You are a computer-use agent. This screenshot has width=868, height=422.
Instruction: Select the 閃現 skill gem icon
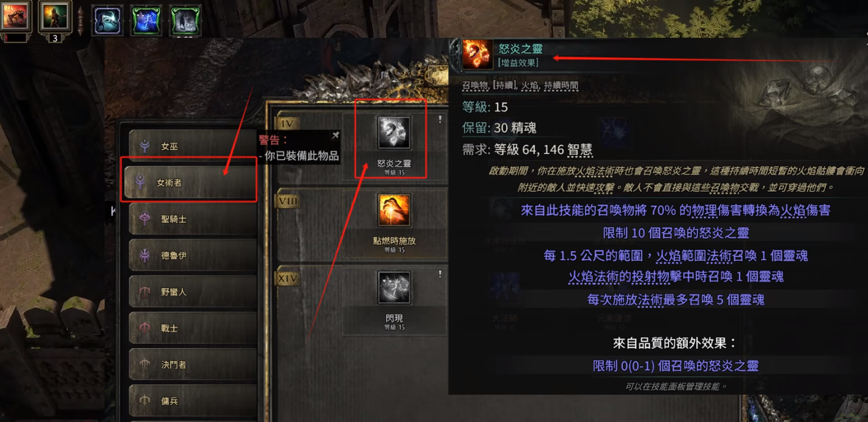(x=394, y=288)
